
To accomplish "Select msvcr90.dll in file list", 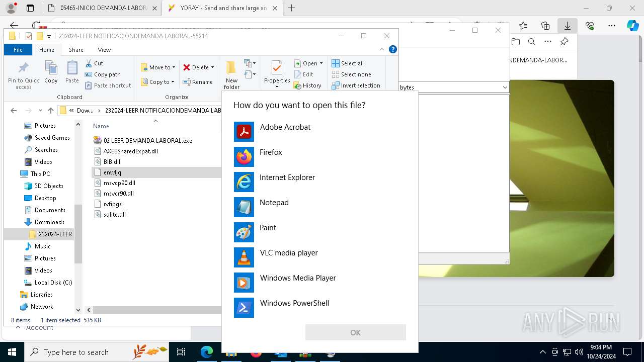I will click(x=114, y=193).
